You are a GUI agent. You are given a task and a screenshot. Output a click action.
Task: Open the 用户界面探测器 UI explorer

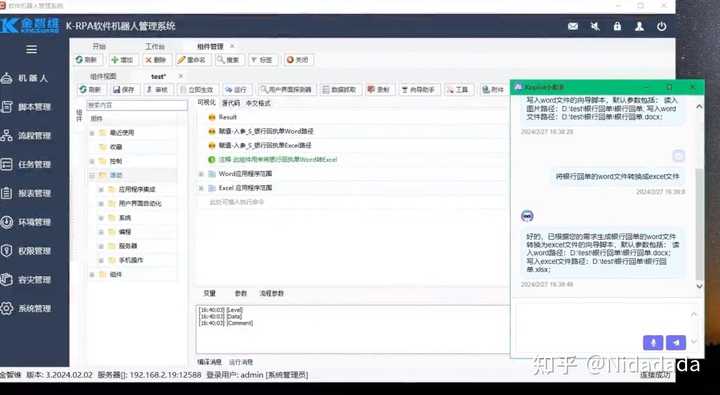point(286,90)
